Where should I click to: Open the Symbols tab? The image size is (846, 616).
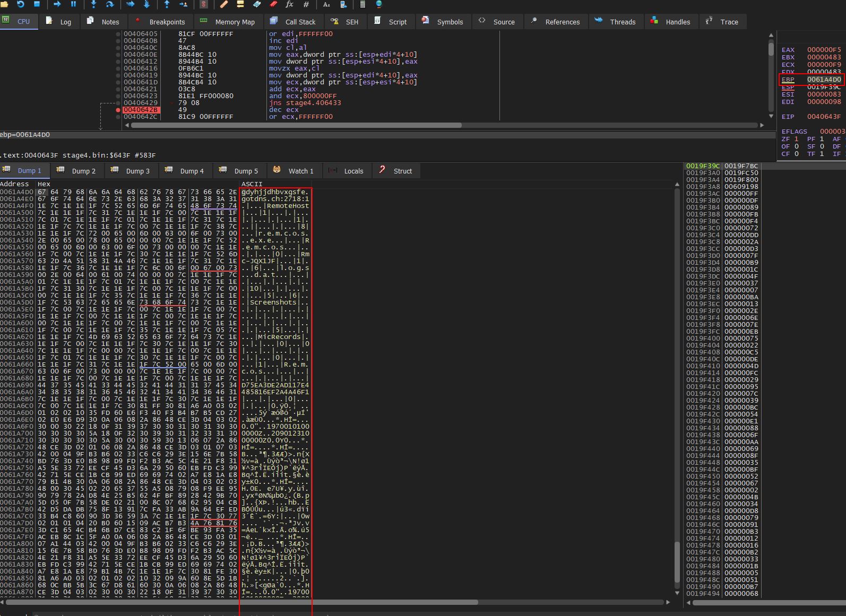tap(443, 22)
